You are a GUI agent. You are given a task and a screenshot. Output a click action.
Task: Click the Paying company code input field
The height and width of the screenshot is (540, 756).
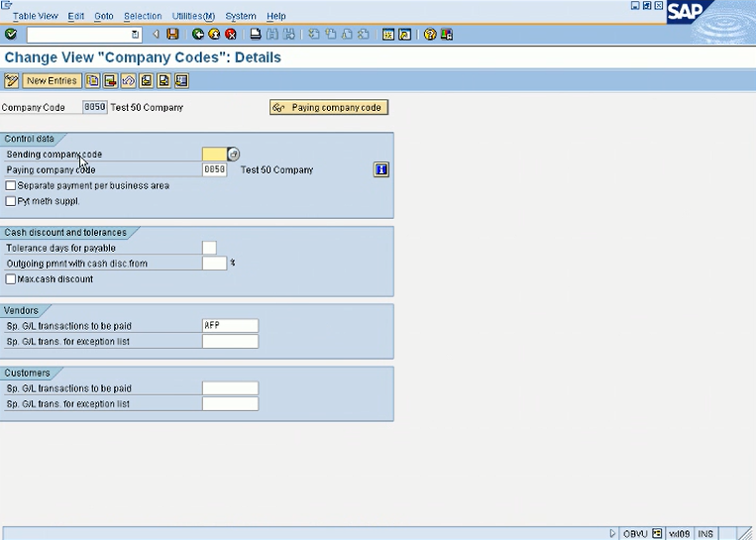tap(214, 169)
